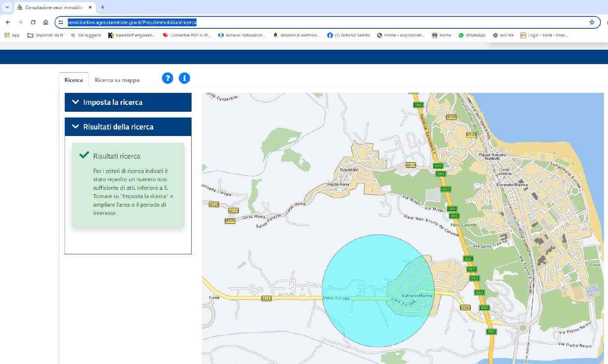
Task: Close the Consultazione valori immobiliari tab
Action: (90, 7)
